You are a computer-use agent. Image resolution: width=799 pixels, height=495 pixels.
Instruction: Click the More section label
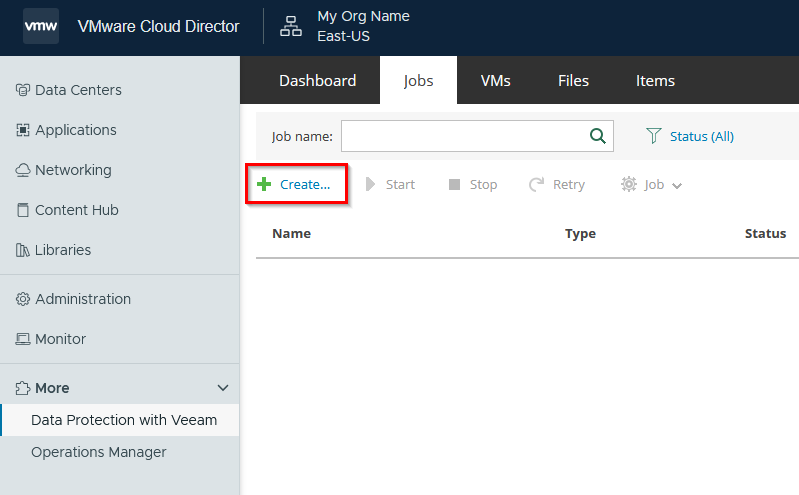coord(52,388)
